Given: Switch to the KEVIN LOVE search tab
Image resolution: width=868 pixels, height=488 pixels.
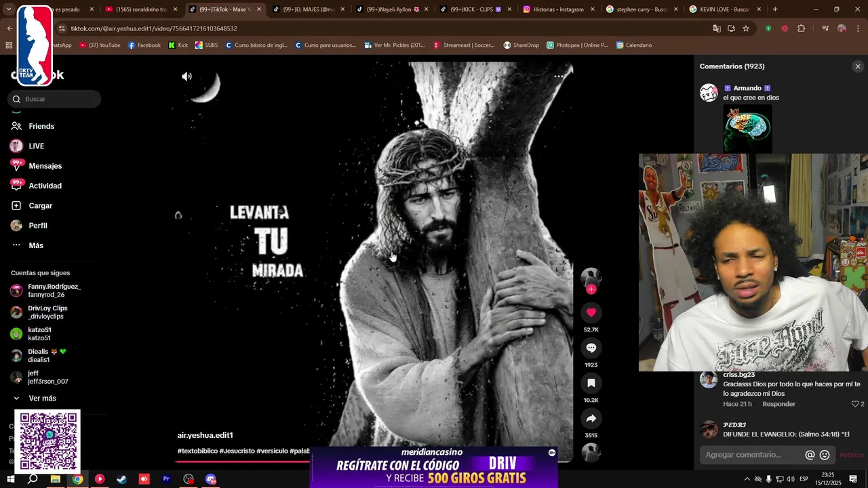Looking at the screenshot, I should pos(726,9).
